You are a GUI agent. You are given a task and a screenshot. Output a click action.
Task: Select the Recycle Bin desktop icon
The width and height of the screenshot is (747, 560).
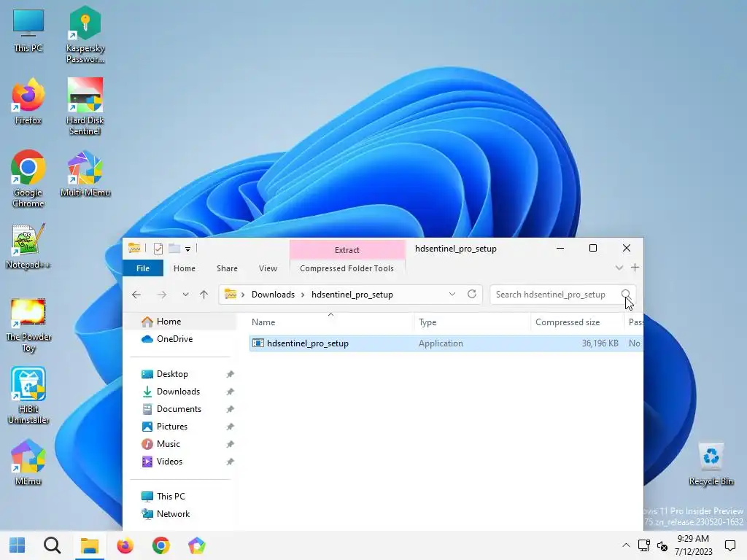(711, 464)
